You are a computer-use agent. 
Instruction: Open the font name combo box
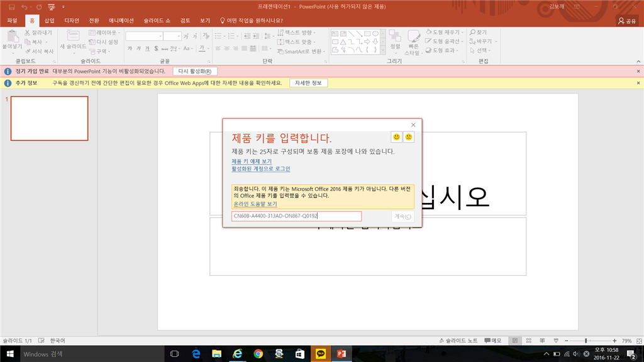[144, 36]
